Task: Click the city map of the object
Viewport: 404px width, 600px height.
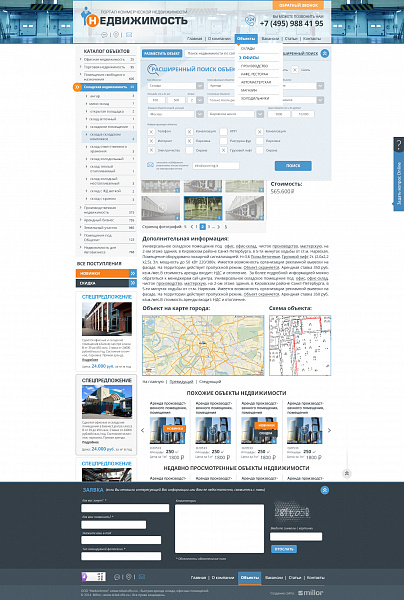Action: (x=203, y=346)
